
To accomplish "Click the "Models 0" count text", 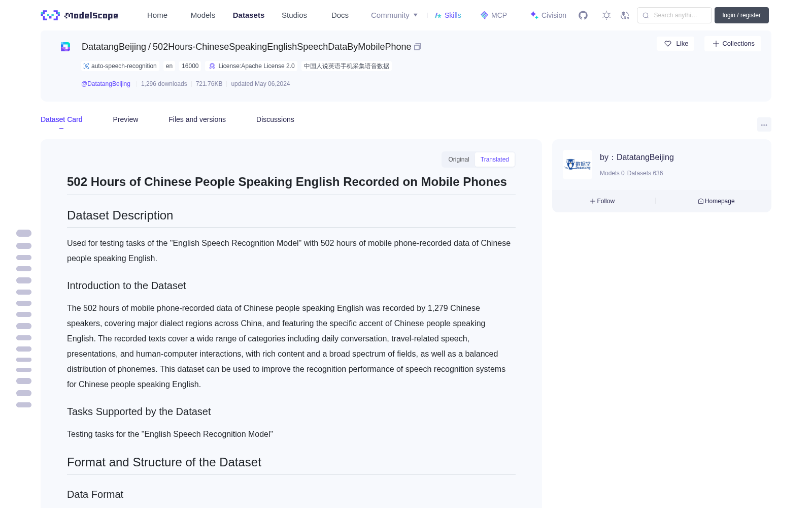I will click(x=612, y=173).
